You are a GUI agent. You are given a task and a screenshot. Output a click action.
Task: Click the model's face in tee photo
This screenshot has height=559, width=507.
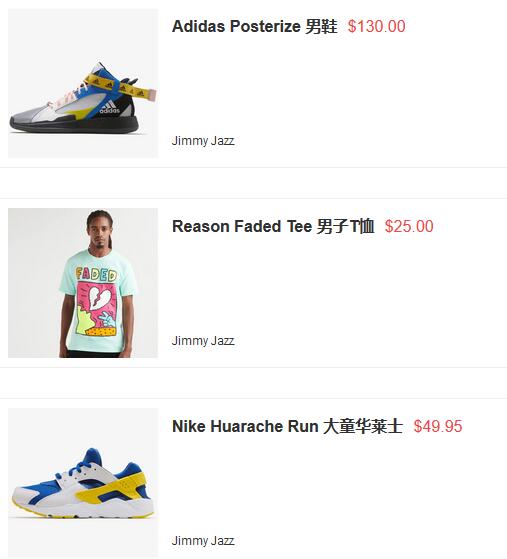click(100, 234)
